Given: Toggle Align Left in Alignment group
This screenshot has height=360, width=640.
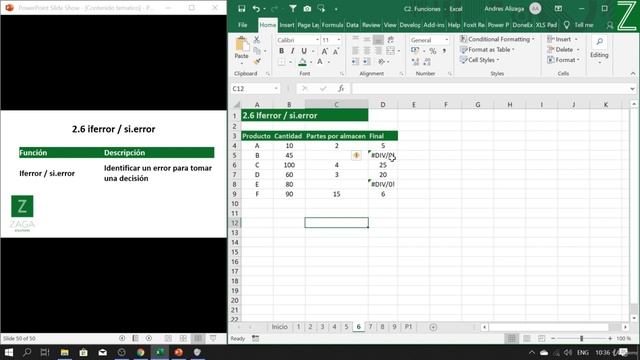Looking at the screenshot, I should pos(356,51).
